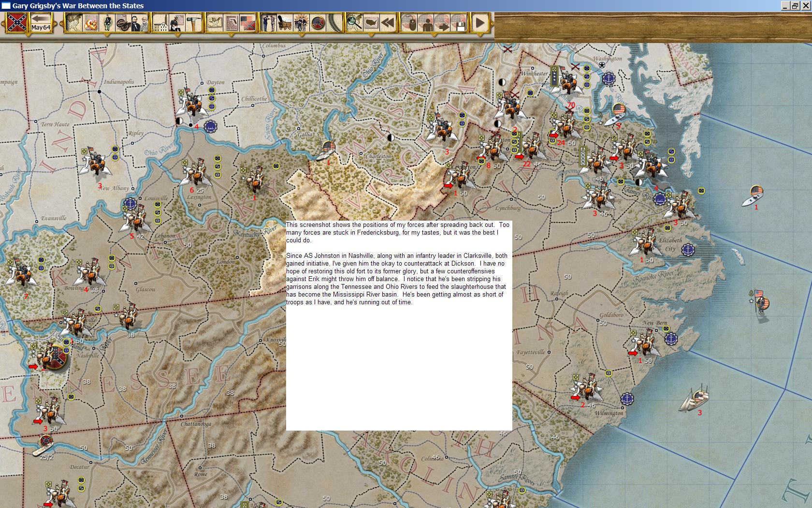812x508 pixels.
Task: Select the unit stack at Wilmington
Action: pyautogui.click(x=586, y=388)
